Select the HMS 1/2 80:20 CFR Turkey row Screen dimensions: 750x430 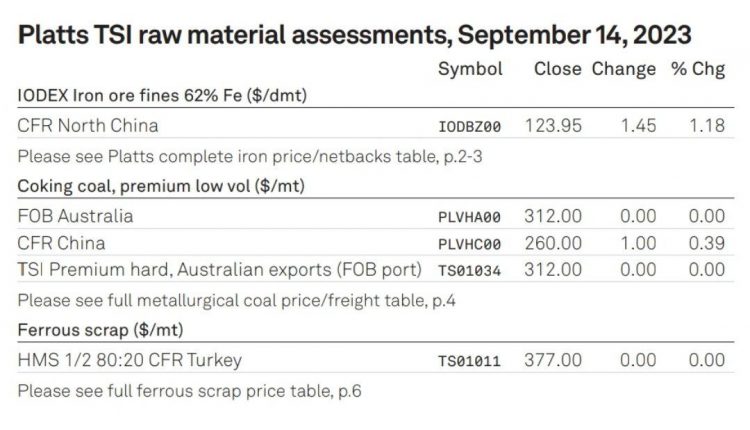(375, 360)
